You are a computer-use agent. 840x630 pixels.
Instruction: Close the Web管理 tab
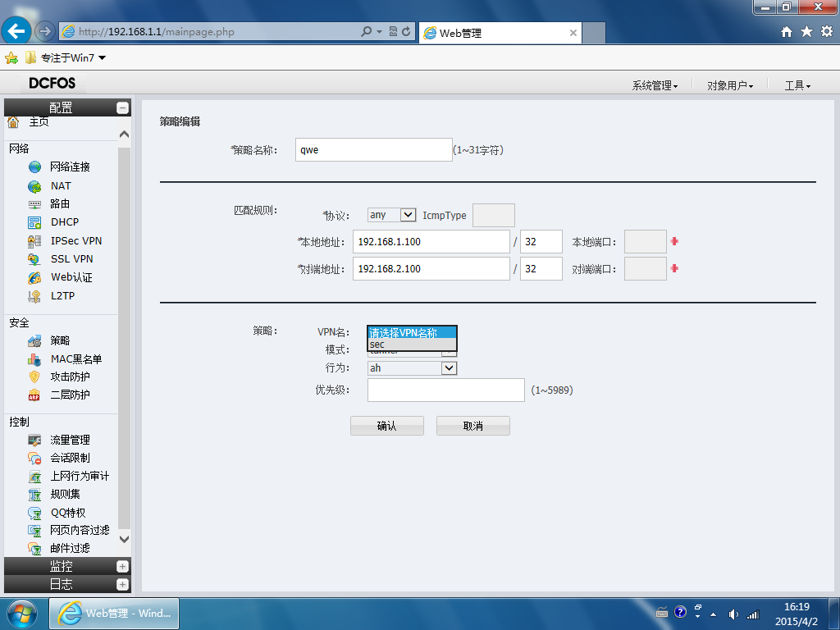pyautogui.click(x=573, y=33)
